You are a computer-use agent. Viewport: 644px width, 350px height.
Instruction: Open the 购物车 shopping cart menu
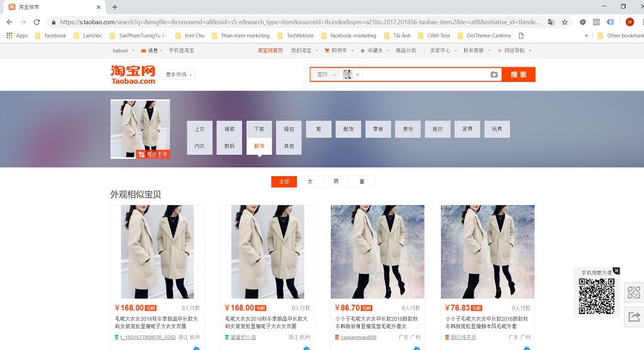pyautogui.click(x=339, y=50)
